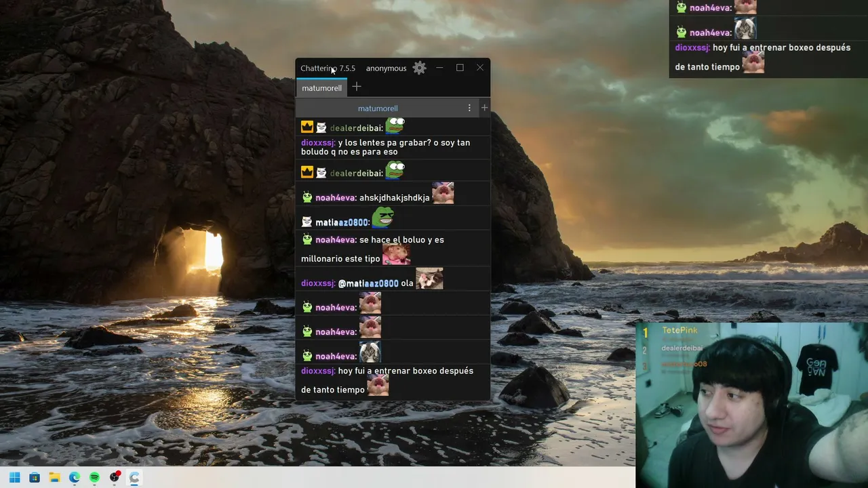
Task: Click Pepe emote above the 'y los lentes' message
Action: pos(395,126)
